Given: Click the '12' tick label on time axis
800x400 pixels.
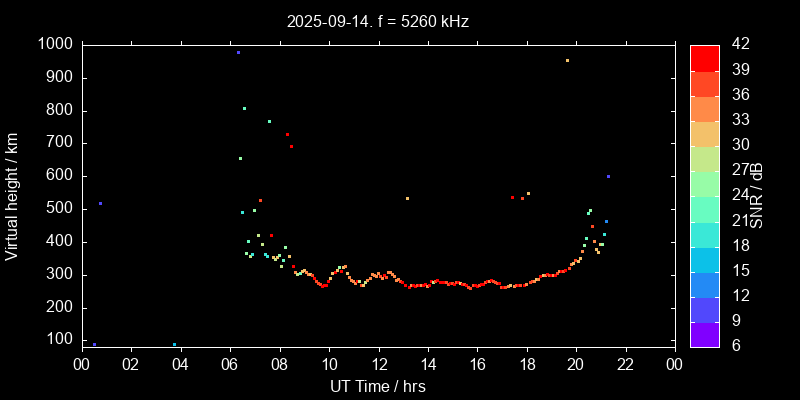Looking at the screenshot, I should coord(378,364).
